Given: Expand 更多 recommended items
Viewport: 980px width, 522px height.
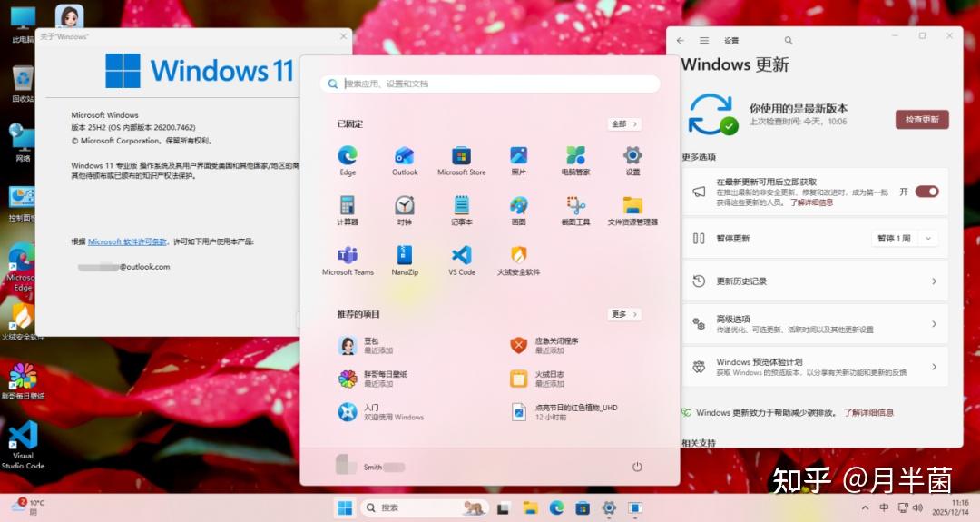Looking at the screenshot, I should tap(623, 314).
